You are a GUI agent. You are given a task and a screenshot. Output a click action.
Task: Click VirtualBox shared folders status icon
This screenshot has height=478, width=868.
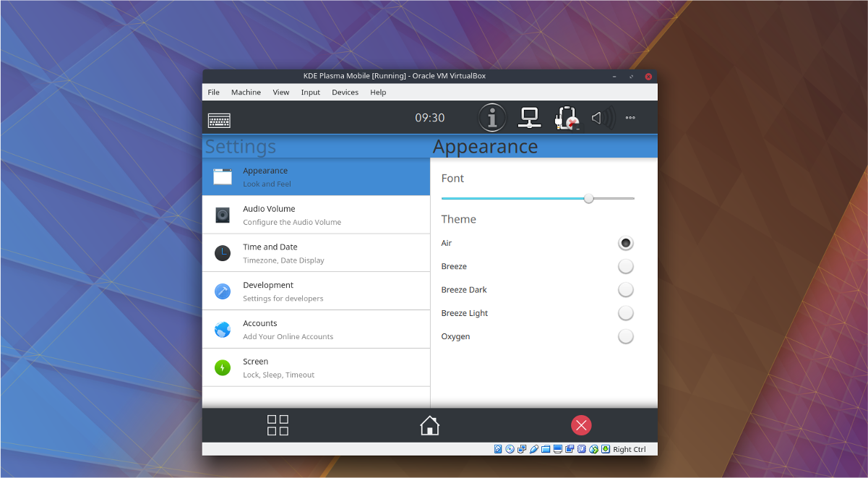[546, 449]
